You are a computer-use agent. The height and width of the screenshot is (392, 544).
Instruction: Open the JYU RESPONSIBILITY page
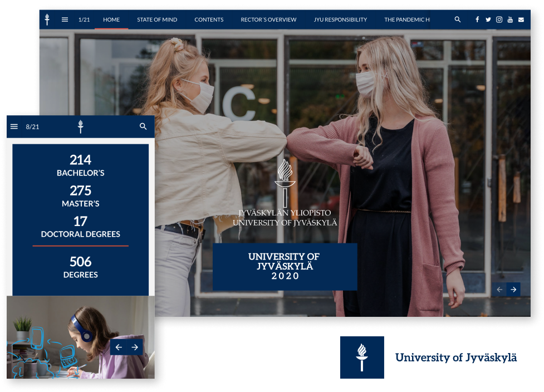pos(340,19)
